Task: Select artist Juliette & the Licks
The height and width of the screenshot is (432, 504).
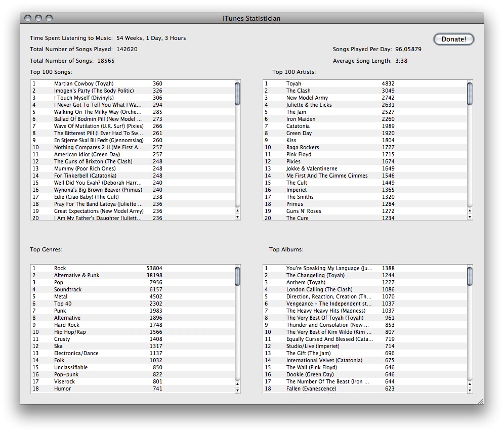Action: [x=365, y=105]
